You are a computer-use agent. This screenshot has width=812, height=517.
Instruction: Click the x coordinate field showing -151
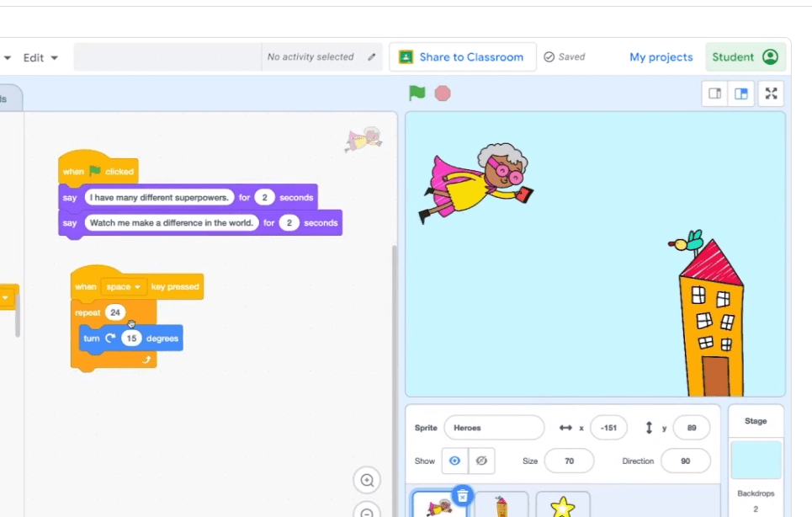pyautogui.click(x=608, y=428)
